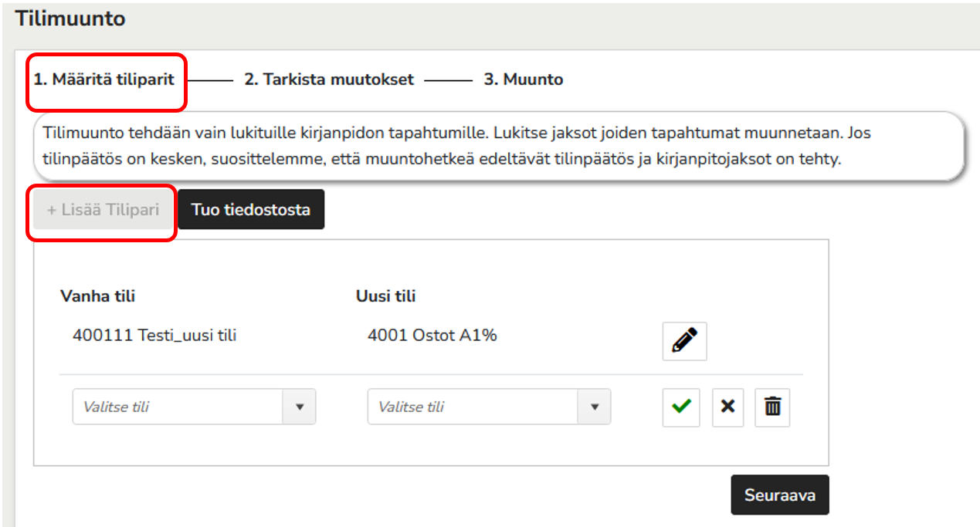Click the Tilimuunto page heading
The width and height of the screenshot is (980, 527).
pyautogui.click(x=70, y=19)
